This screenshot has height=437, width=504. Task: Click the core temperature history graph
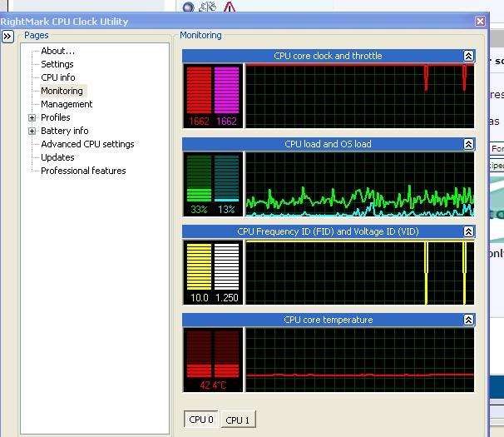[359, 360]
